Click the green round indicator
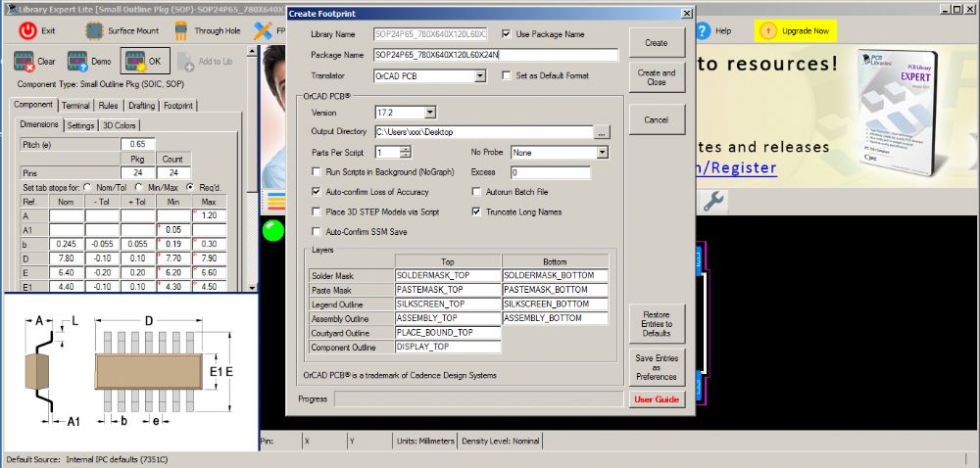This screenshot has height=468, width=980. point(273,230)
